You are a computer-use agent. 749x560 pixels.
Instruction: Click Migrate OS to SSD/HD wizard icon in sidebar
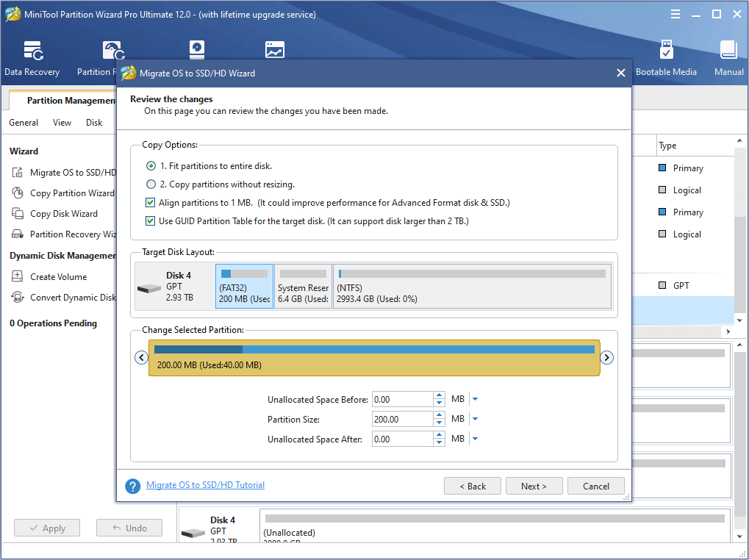point(17,173)
